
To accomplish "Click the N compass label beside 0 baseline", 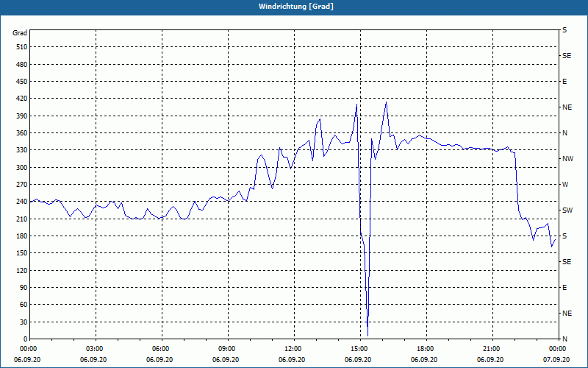I will point(564,339).
